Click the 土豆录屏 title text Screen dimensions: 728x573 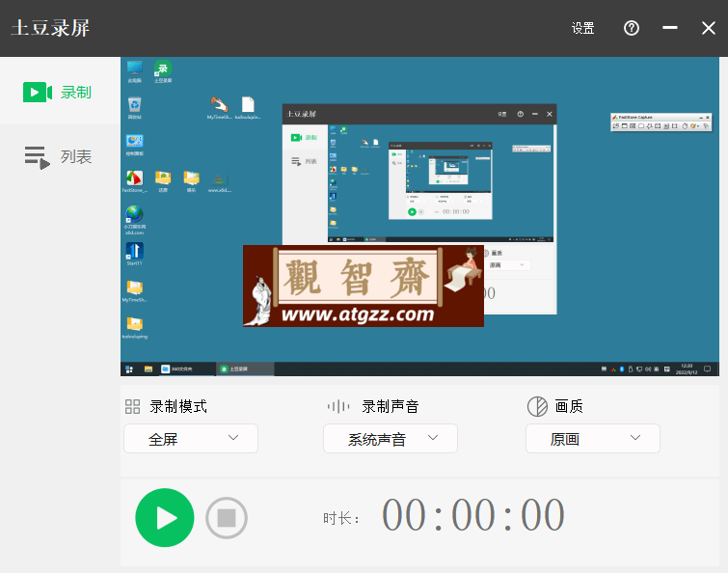[x=50, y=28]
